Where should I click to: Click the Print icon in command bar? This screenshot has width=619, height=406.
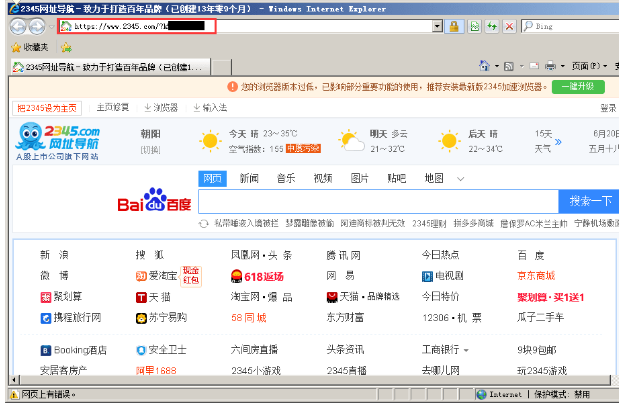(550, 66)
